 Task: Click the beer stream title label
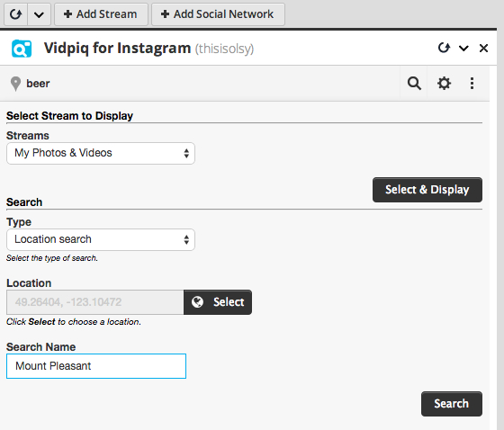click(x=38, y=84)
